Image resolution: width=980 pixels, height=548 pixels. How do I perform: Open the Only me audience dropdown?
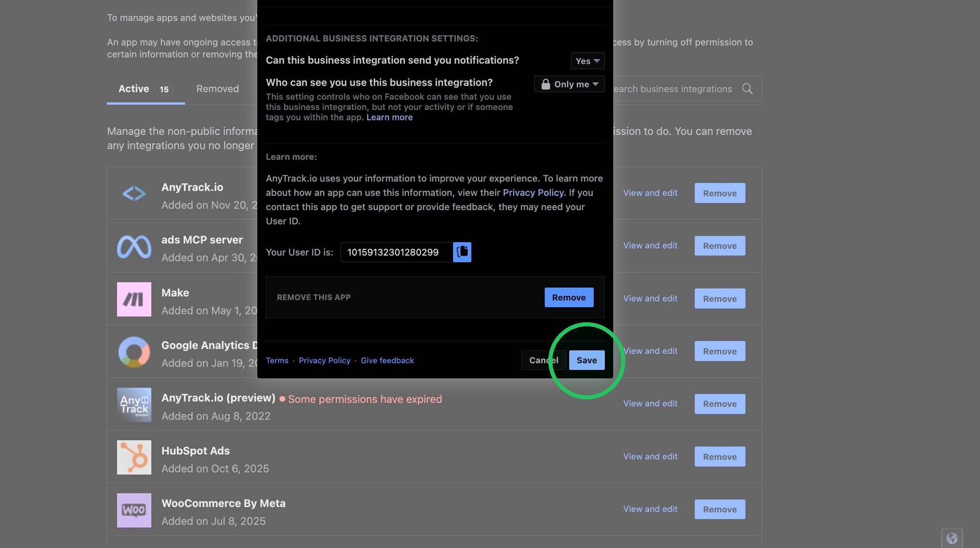coord(569,84)
